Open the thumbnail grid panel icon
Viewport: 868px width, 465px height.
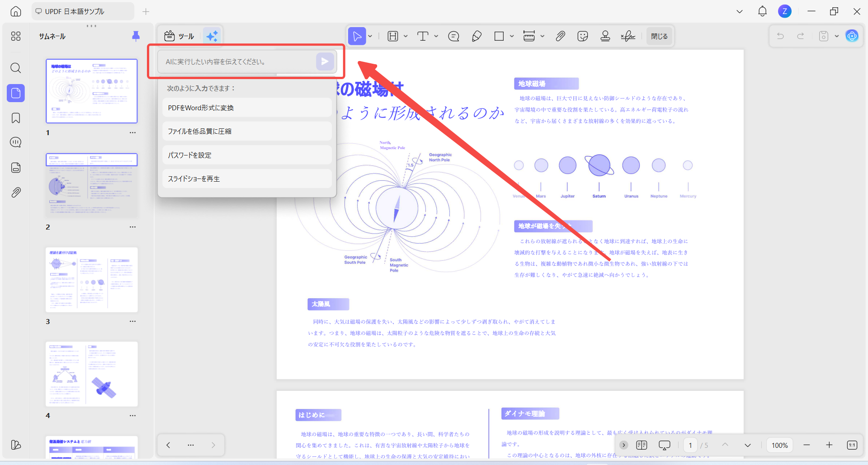point(16,36)
